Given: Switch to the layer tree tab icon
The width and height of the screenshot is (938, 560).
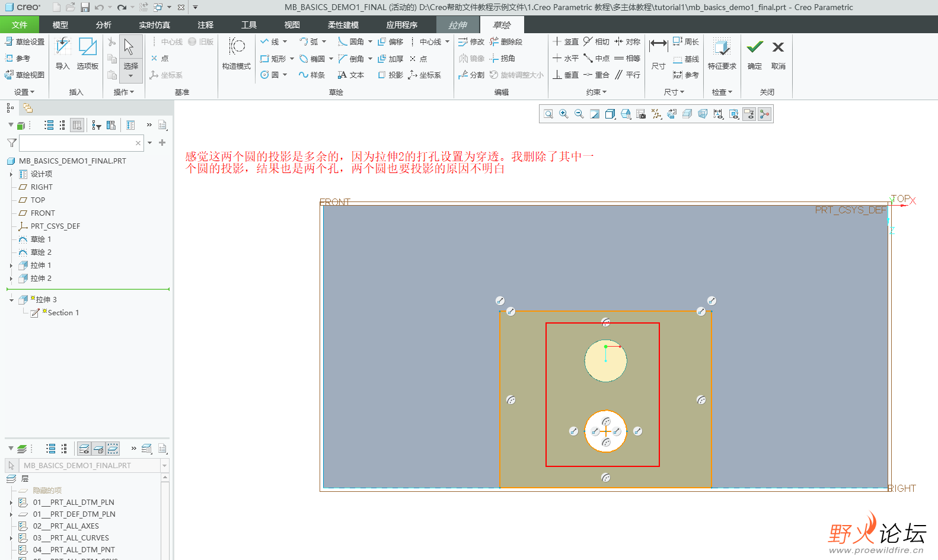Looking at the screenshot, I should (x=28, y=108).
